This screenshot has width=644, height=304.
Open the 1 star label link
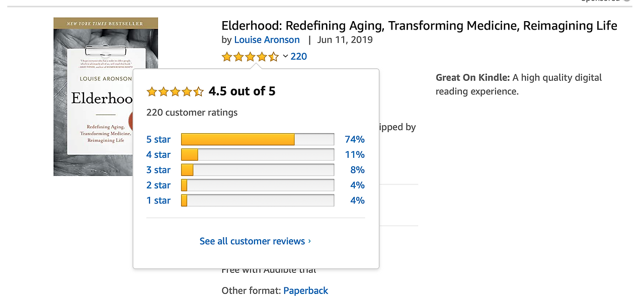click(158, 200)
